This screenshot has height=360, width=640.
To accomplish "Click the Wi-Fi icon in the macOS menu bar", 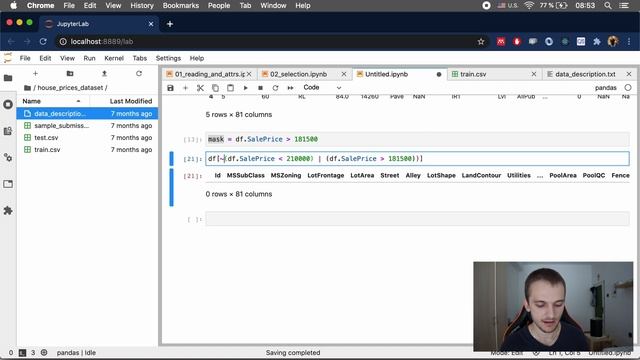I will point(529,6).
